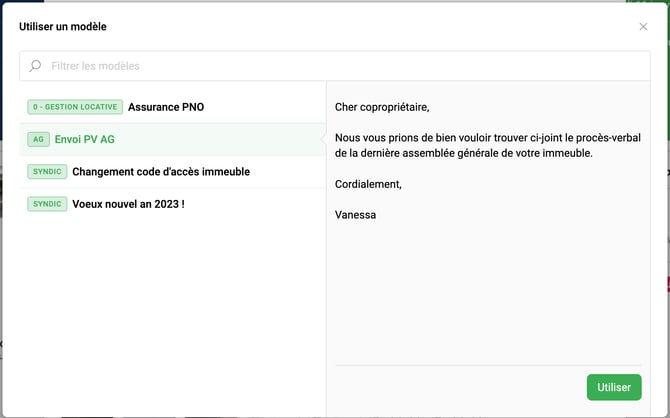Choose Changement code d'accès immeuble template
Screen dimensions: 670x418
161,172
